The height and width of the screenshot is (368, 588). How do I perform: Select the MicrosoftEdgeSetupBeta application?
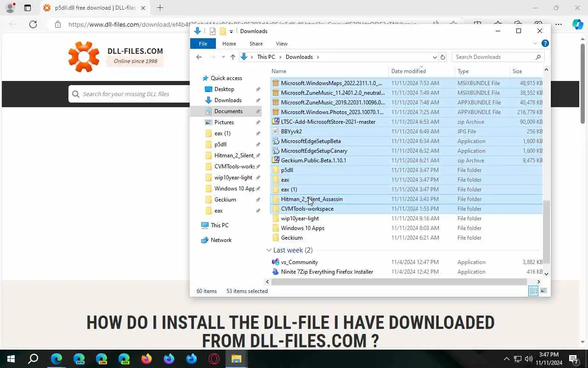[407, 141]
